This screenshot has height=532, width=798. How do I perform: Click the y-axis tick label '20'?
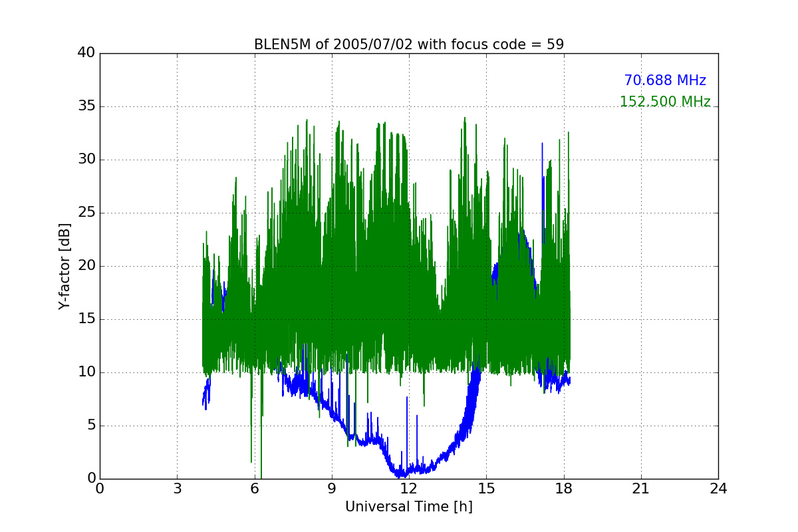tap(86, 266)
